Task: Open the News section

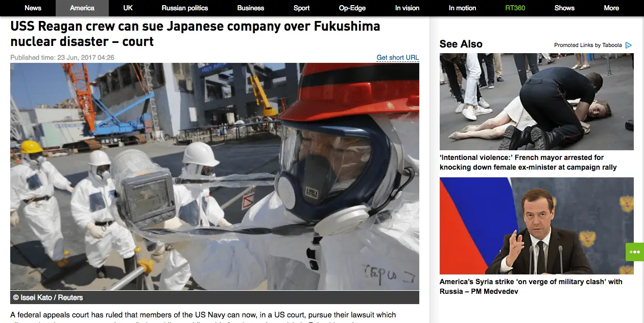Action: click(33, 8)
